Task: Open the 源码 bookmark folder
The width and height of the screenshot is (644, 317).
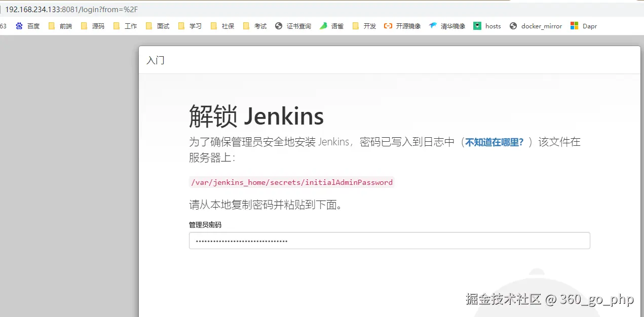Action: [92, 26]
